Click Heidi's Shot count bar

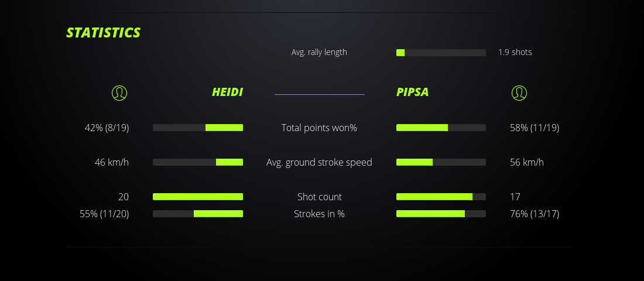[x=198, y=197]
